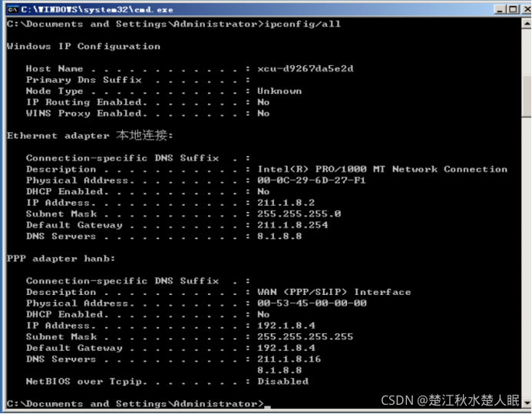Click the Primary Dns Suffix label
This screenshot has width=532, height=414.
(84, 80)
